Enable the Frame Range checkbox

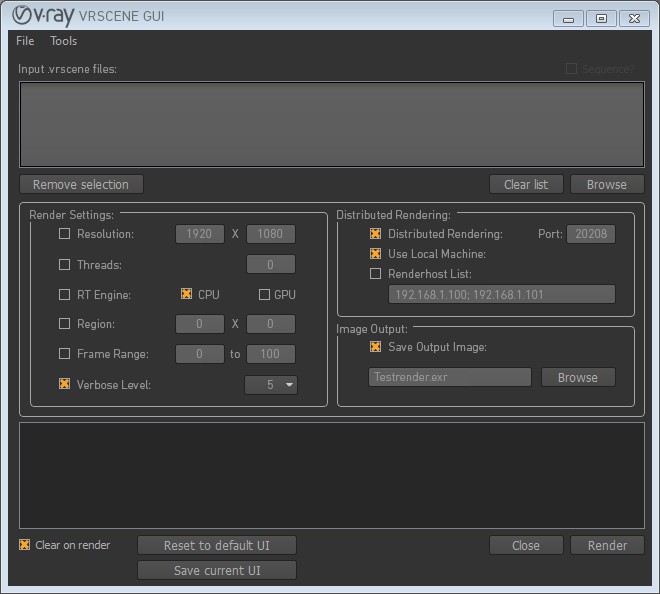pyautogui.click(x=64, y=354)
